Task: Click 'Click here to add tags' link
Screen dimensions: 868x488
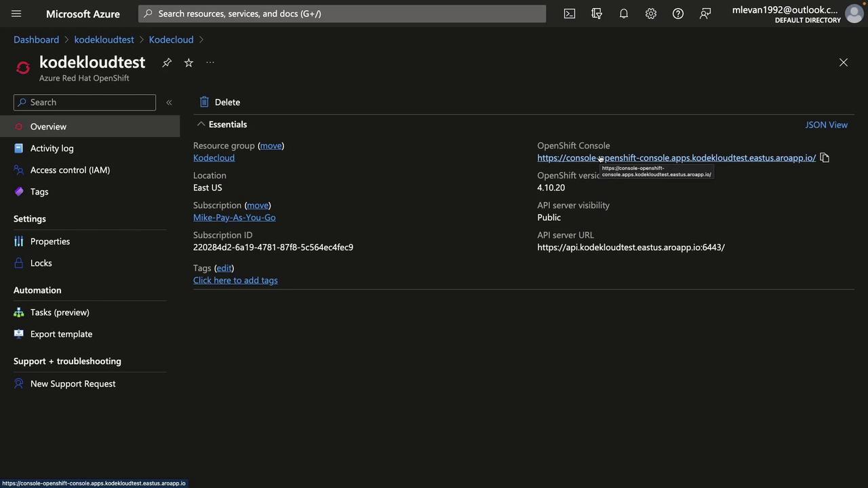Action: pyautogui.click(x=235, y=281)
